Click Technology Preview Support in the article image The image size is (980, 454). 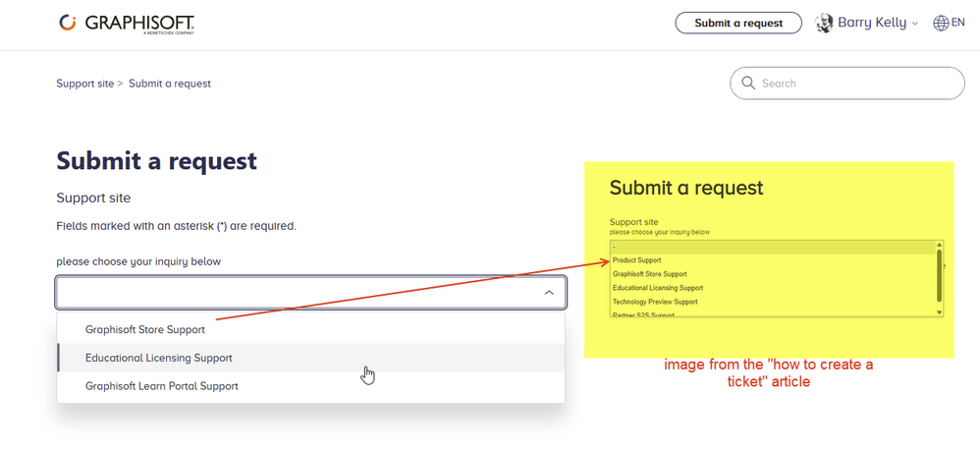pyautogui.click(x=655, y=302)
